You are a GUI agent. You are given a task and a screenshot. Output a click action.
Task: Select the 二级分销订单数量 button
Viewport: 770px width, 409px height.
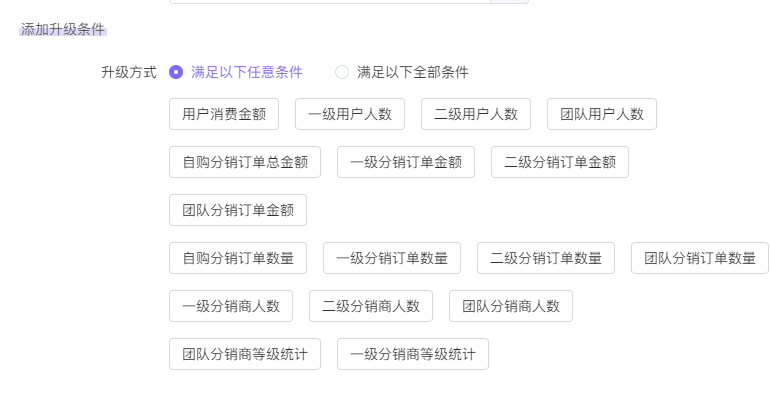click(x=546, y=258)
